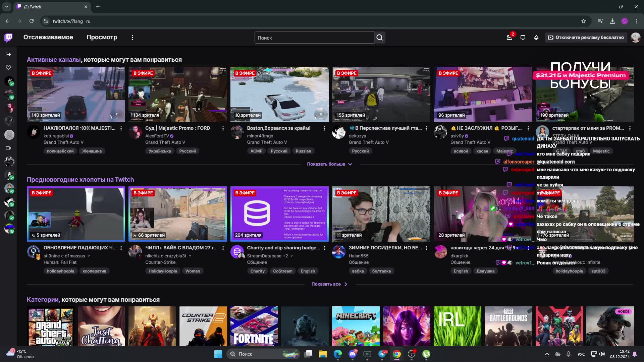Screen dimensions: 644x362
Task: Open the Minecraft category cover
Action: (356, 326)
